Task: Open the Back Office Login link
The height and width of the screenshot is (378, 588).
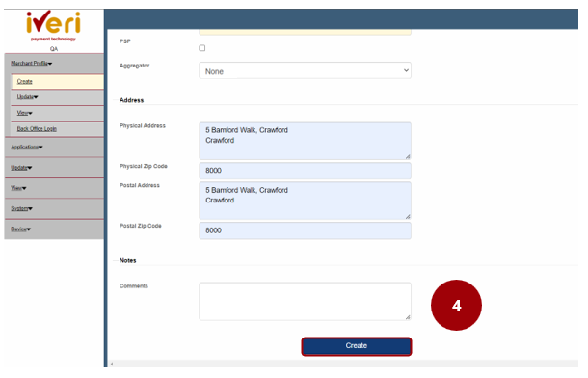Action: (x=37, y=128)
